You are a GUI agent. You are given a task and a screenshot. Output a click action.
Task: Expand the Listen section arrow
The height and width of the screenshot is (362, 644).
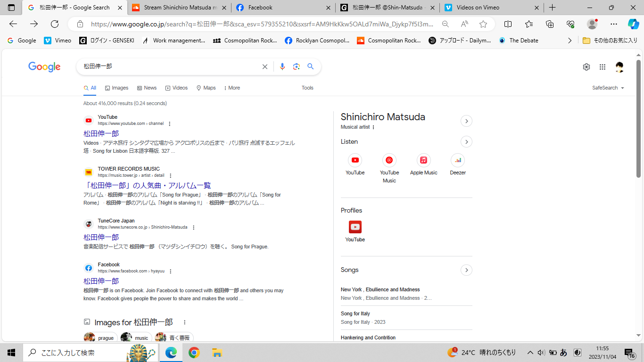(x=466, y=142)
